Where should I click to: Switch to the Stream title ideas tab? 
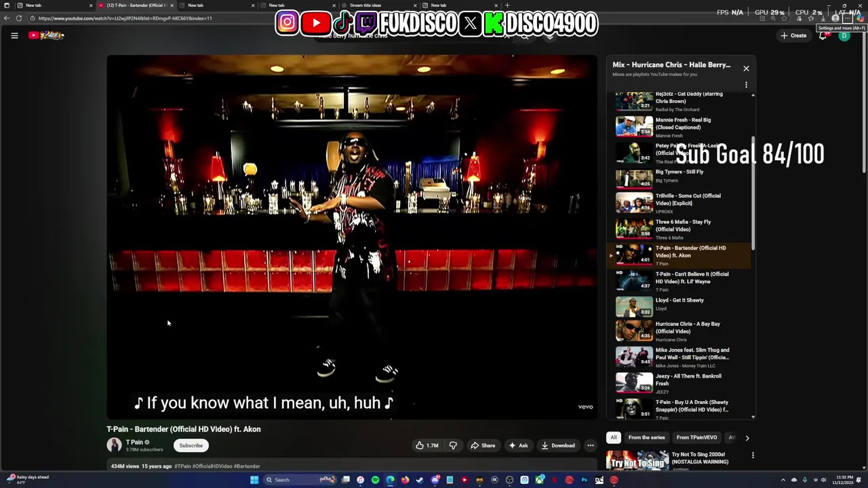[x=377, y=5]
